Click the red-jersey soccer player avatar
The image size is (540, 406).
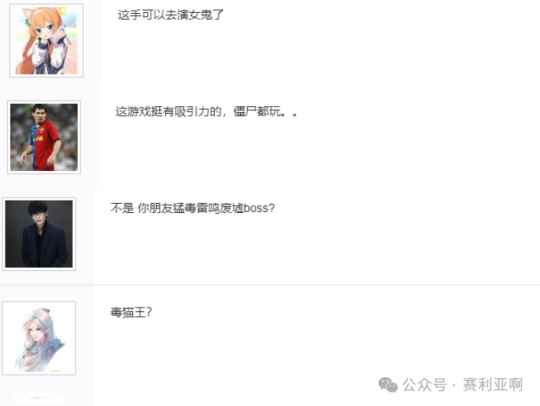tap(44, 137)
